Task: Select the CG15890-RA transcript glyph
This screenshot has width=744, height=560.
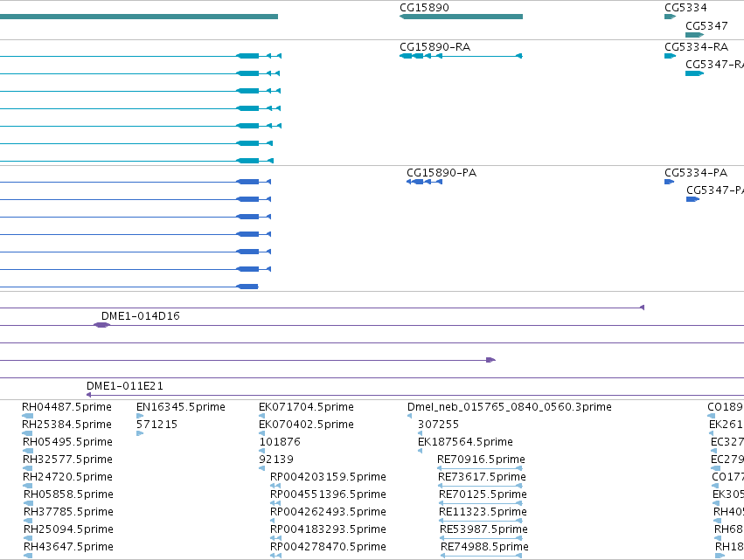Action: [462, 56]
